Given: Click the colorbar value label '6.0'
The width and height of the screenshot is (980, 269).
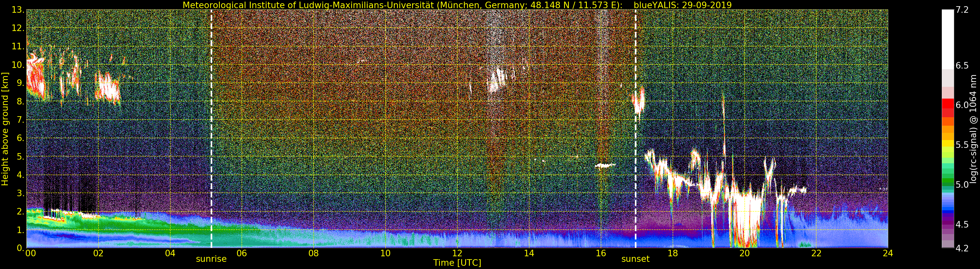Looking at the screenshot, I should (962, 105).
